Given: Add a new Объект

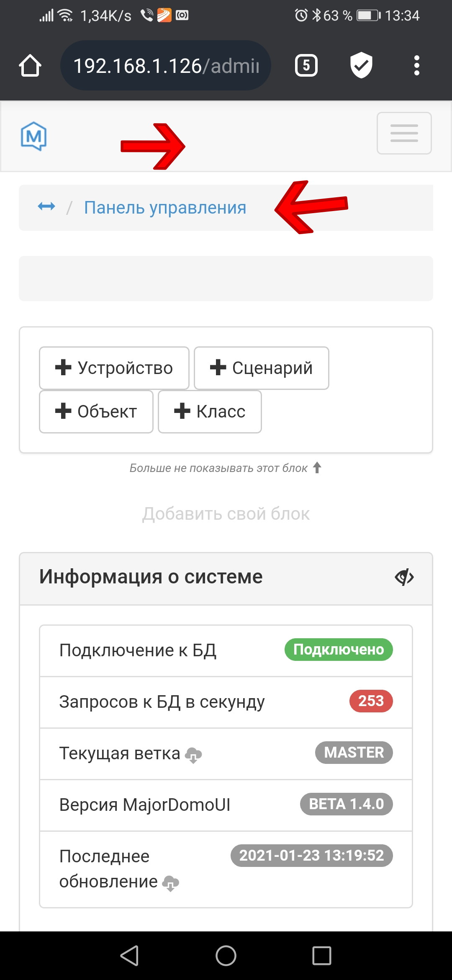Looking at the screenshot, I should 96,412.
